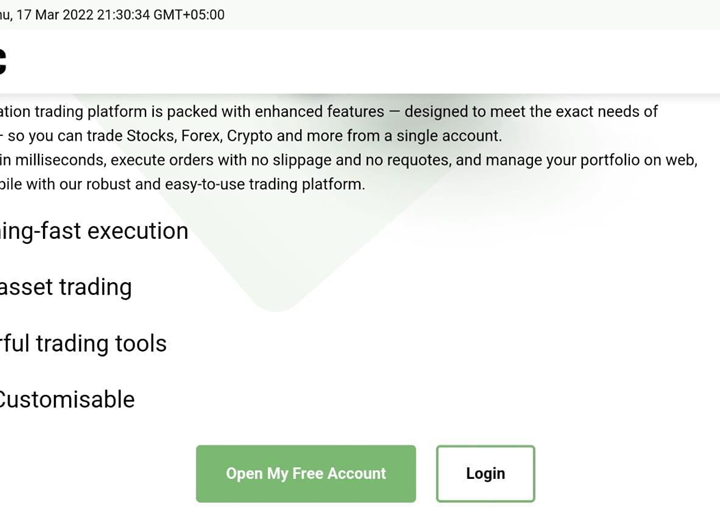Viewport: 720px width, 513px height.
Task: Click the word Stocks in the description
Action: [x=150, y=136]
